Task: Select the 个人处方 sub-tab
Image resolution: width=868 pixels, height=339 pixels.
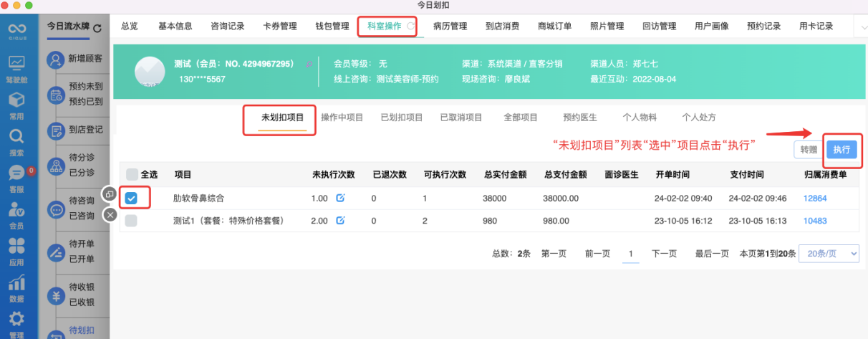Action: pos(699,118)
